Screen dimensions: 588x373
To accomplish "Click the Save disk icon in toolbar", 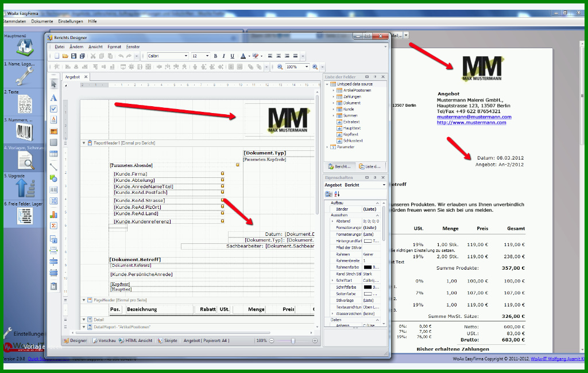I will click(74, 56).
